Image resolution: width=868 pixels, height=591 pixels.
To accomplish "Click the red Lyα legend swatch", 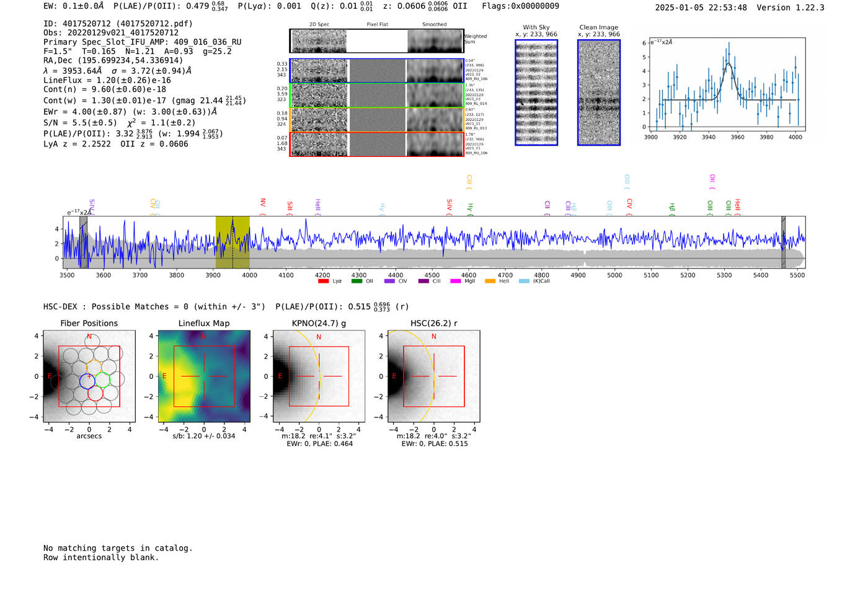I will (x=323, y=281).
